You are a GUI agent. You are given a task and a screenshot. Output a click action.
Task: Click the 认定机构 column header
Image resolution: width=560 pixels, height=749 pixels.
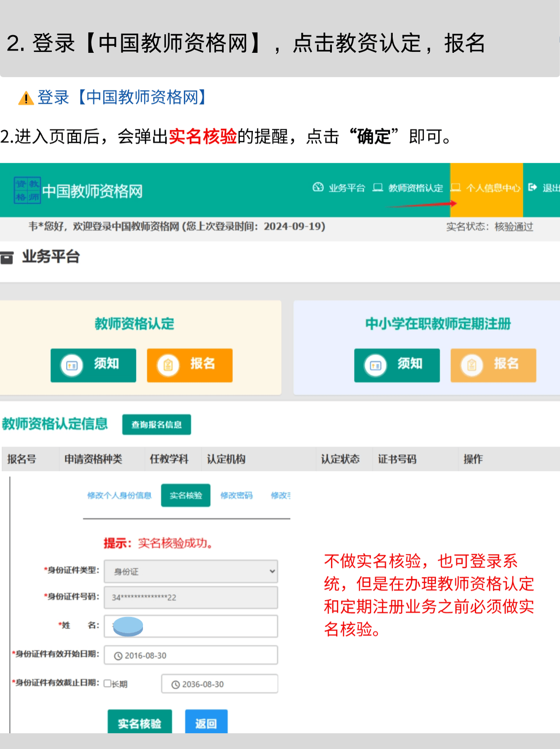click(226, 459)
